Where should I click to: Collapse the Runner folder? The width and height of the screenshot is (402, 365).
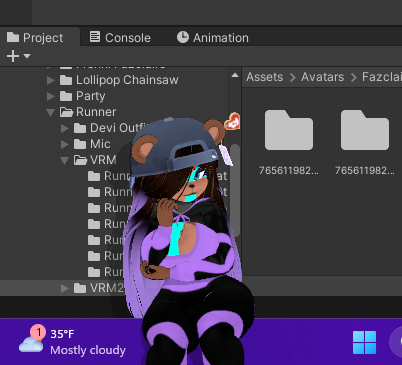pyautogui.click(x=51, y=112)
